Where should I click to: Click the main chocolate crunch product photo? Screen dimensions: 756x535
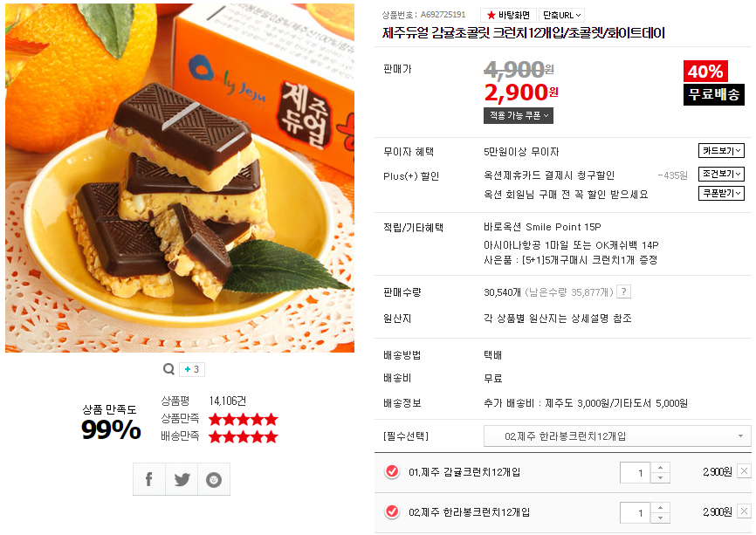coord(180,178)
